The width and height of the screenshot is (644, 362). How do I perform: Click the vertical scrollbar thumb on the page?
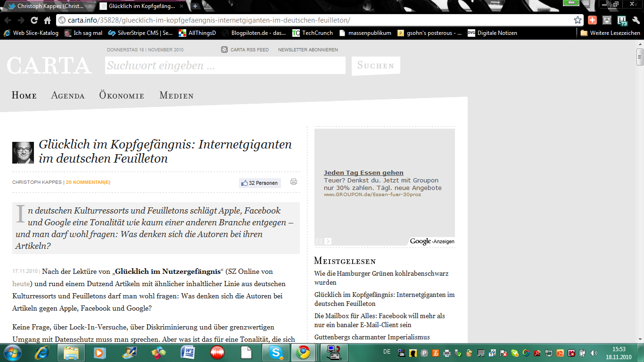pyautogui.click(x=640, y=57)
